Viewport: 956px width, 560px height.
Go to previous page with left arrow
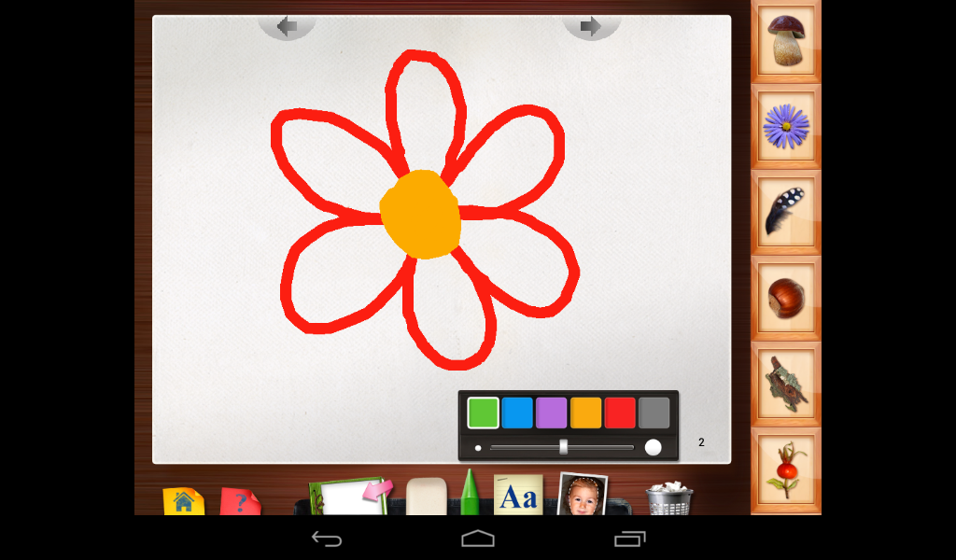(287, 26)
